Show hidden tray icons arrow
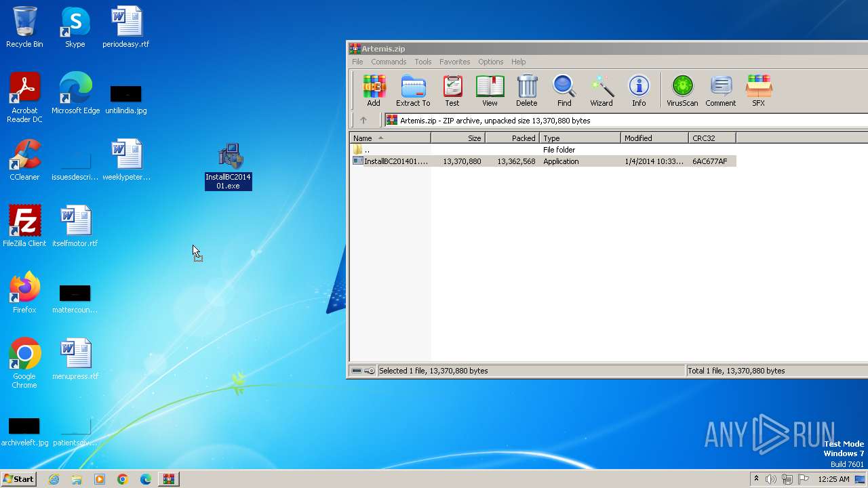This screenshot has height=488, width=868. pyautogui.click(x=756, y=479)
